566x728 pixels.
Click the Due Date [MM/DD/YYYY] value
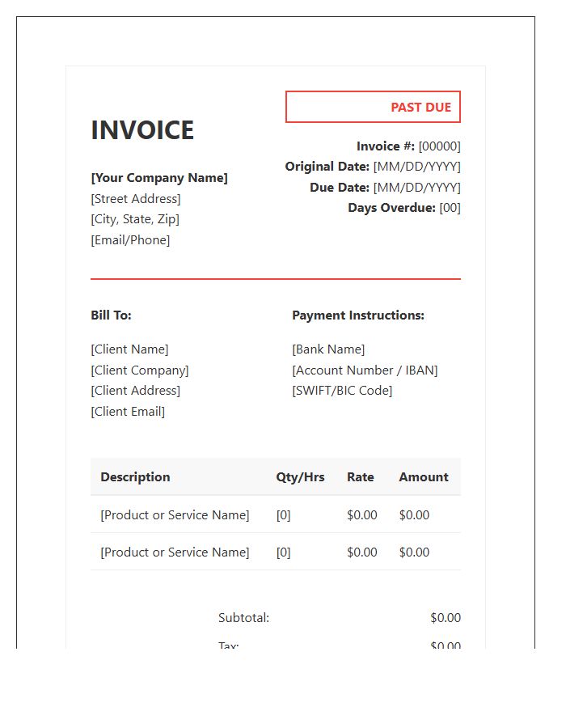tap(416, 188)
